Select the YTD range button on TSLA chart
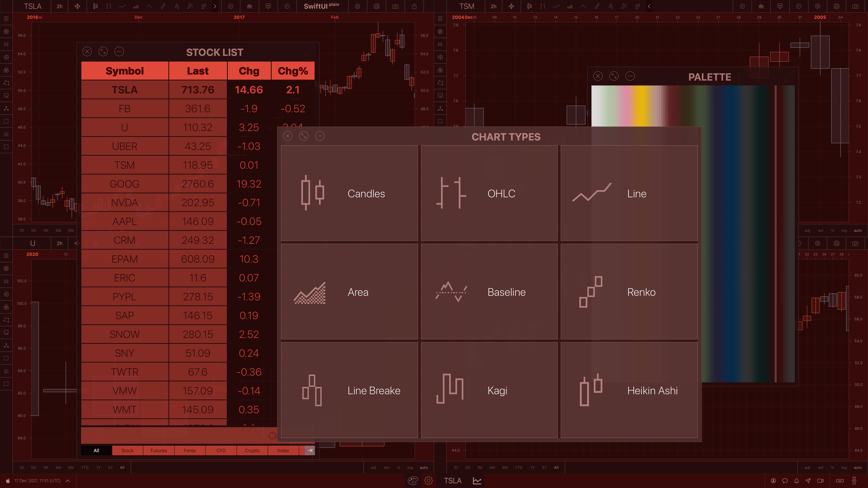 click(85, 467)
